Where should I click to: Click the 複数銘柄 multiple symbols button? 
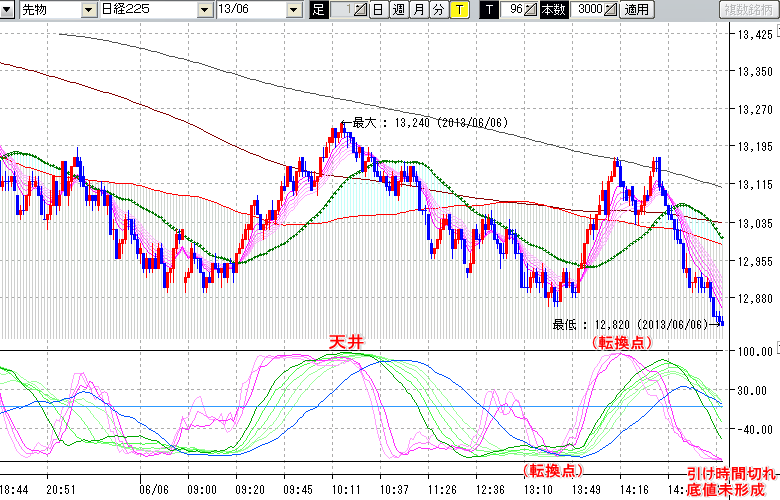coord(747,10)
